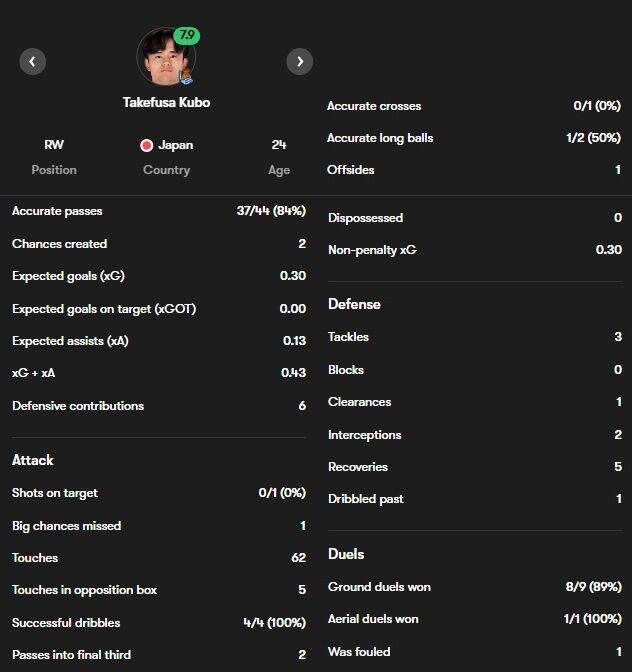Click the Japan flag icon
The image size is (632, 672).
(x=147, y=145)
